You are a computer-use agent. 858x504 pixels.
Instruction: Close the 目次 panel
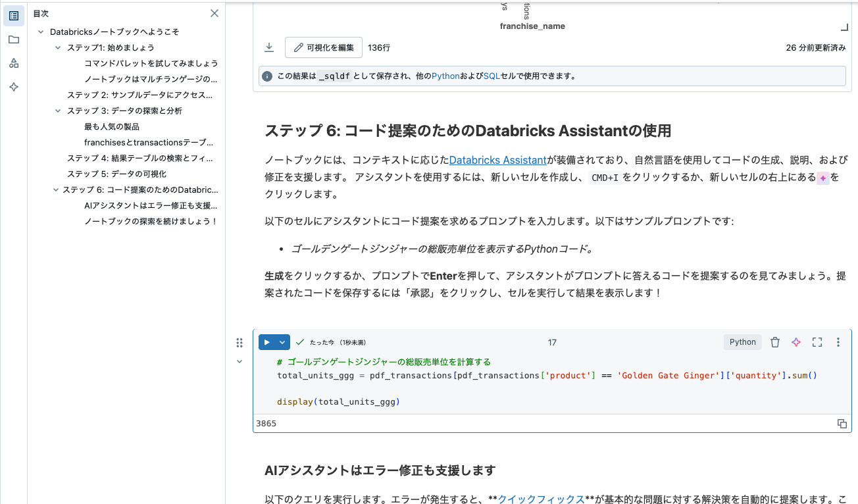(214, 13)
